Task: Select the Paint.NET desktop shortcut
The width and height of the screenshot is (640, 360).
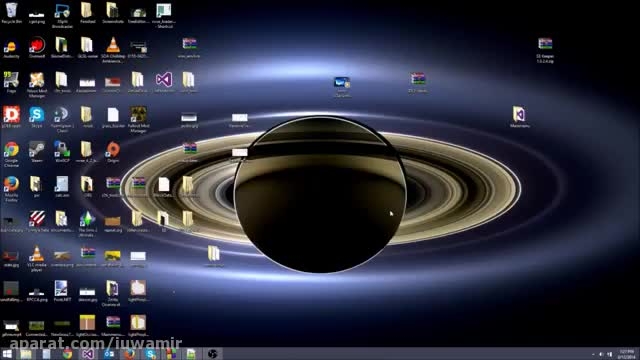Action: point(62,291)
